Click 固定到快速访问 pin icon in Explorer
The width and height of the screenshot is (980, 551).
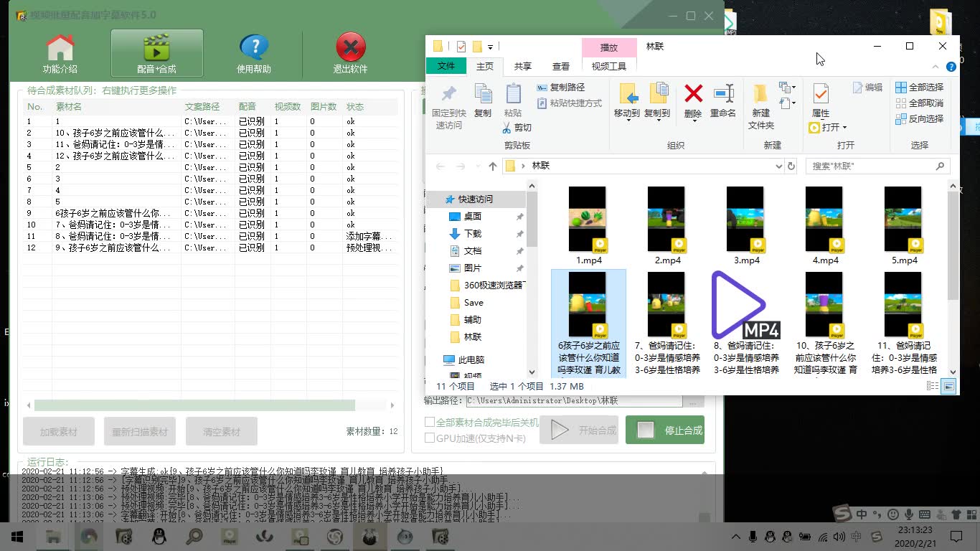(x=449, y=94)
